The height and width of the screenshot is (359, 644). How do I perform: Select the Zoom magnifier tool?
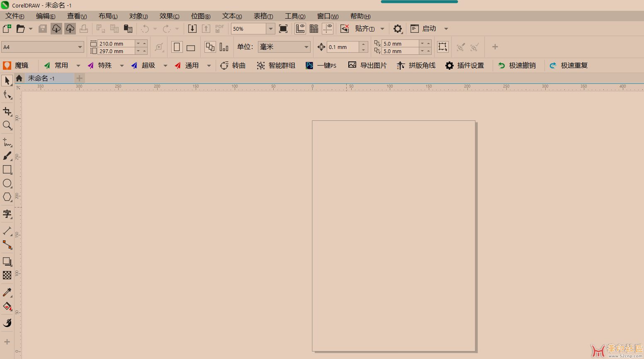pos(7,125)
